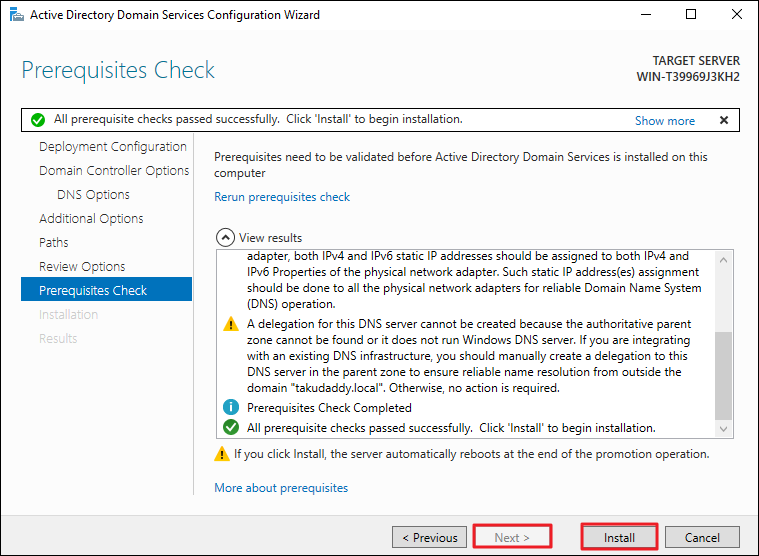The image size is (759, 556).
Task: Click 'Prerequisites Check Completed' result text
Action: 329,408
